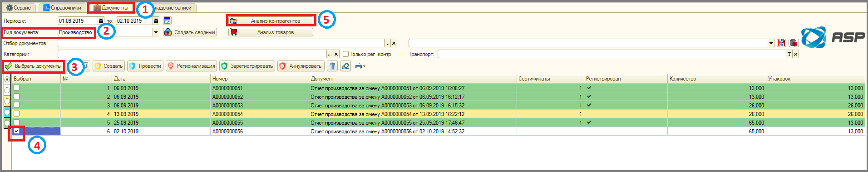Click the Создать button
The width and height of the screenshot is (868, 172).
click(x=108, y=66)
